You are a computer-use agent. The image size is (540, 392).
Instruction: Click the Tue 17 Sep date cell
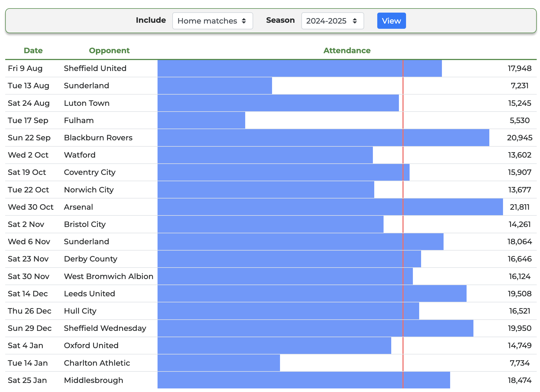coord(28,120)
